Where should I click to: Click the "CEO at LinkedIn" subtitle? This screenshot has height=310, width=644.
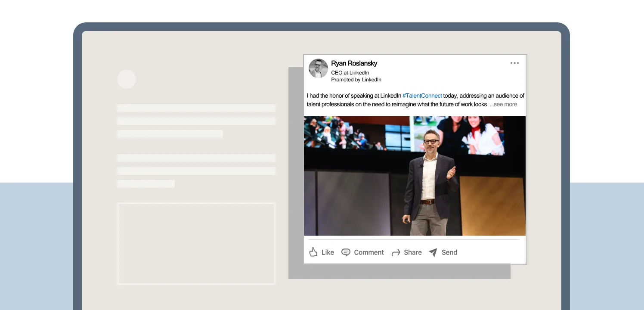[x=350, y=73]
